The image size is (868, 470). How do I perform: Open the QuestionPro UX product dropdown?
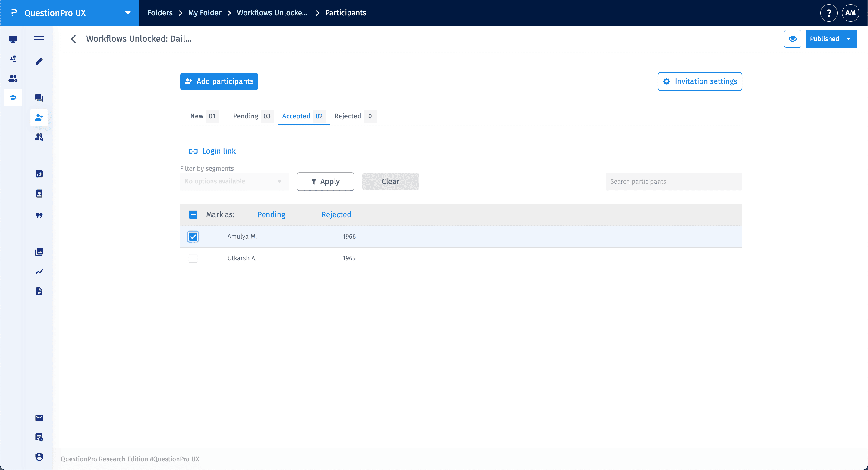127,13
